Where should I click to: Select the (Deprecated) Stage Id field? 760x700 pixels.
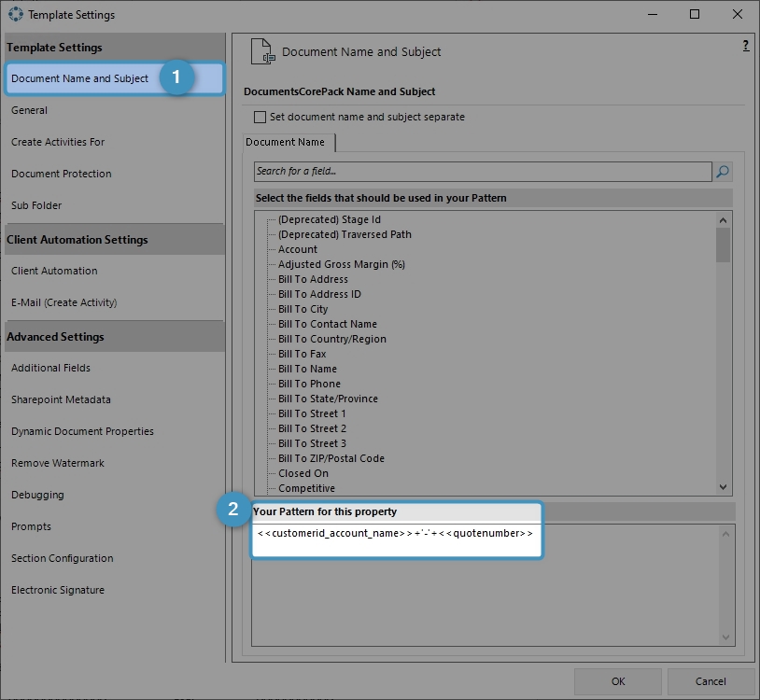coord(330,220)
